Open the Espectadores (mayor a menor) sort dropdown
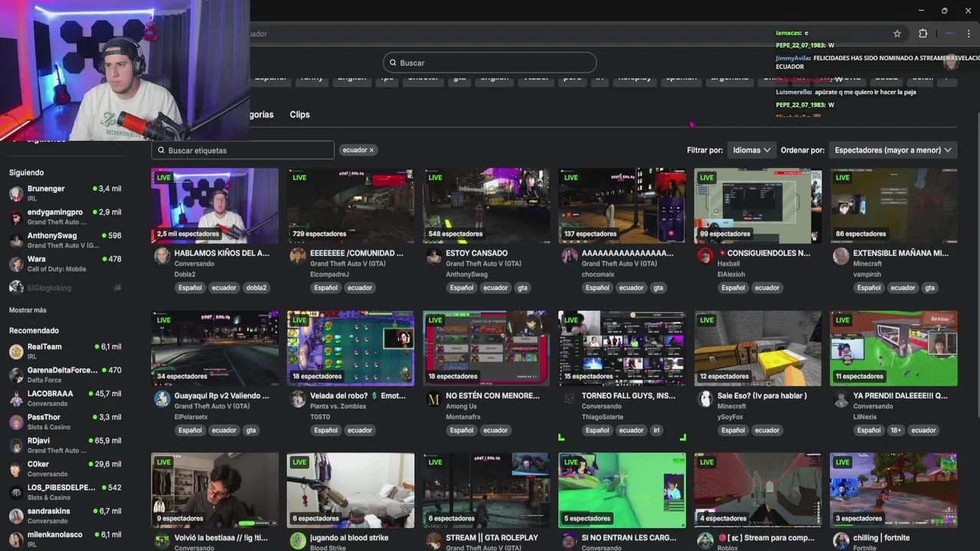The height and width of the screenshot is (551, 980). (893, 150)
